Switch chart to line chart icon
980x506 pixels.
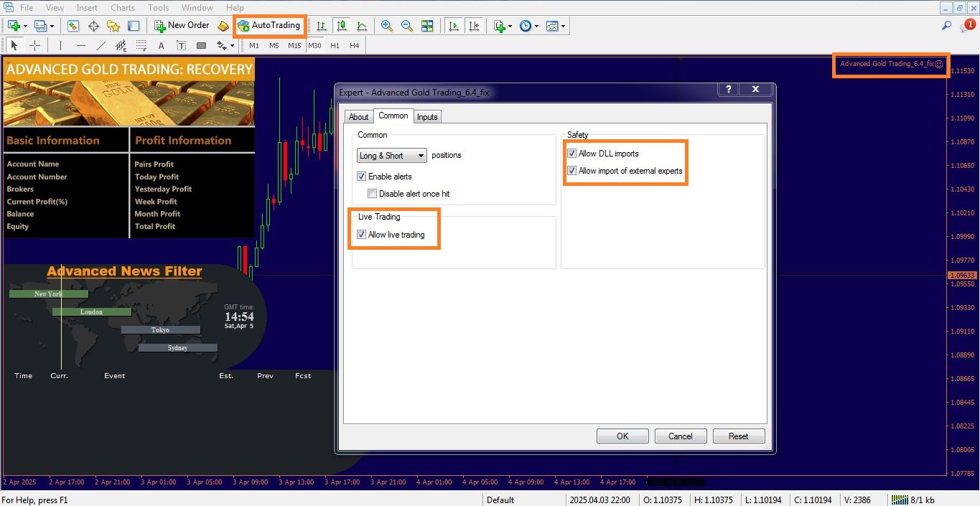[362, 26]
